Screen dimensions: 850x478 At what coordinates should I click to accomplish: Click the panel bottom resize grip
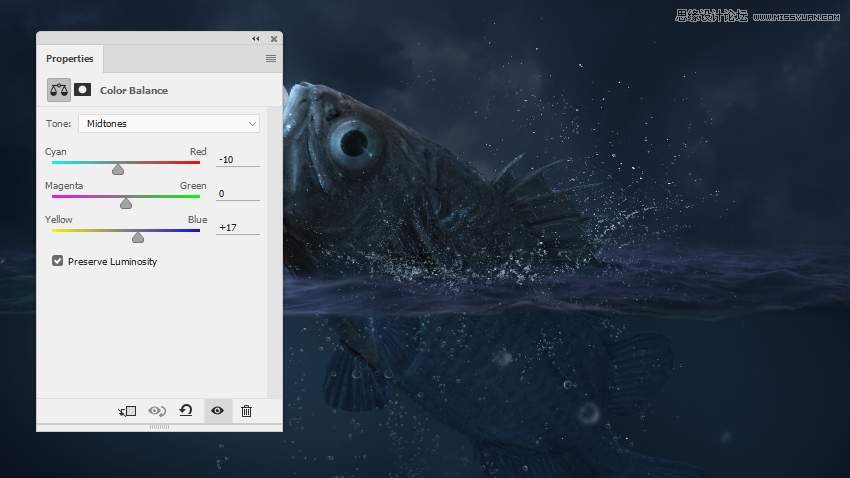pyautogui.click(x=159, y=427)
